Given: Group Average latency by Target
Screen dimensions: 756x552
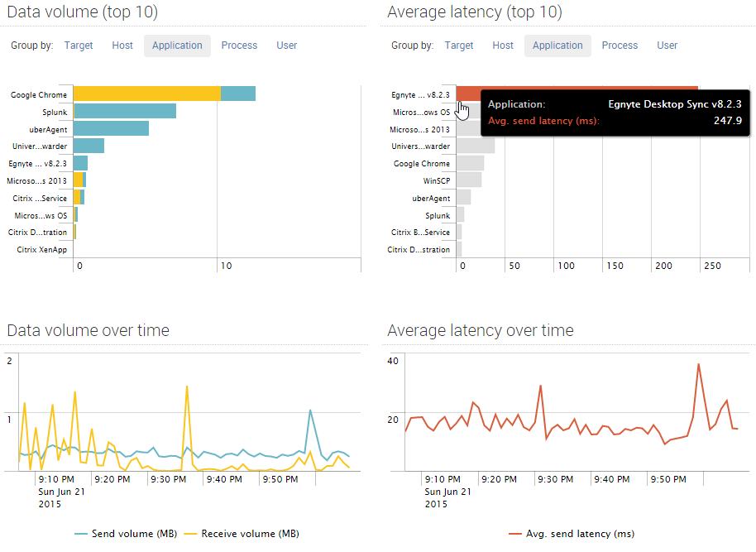Looking at the screenshot, I should click(458, 46).
